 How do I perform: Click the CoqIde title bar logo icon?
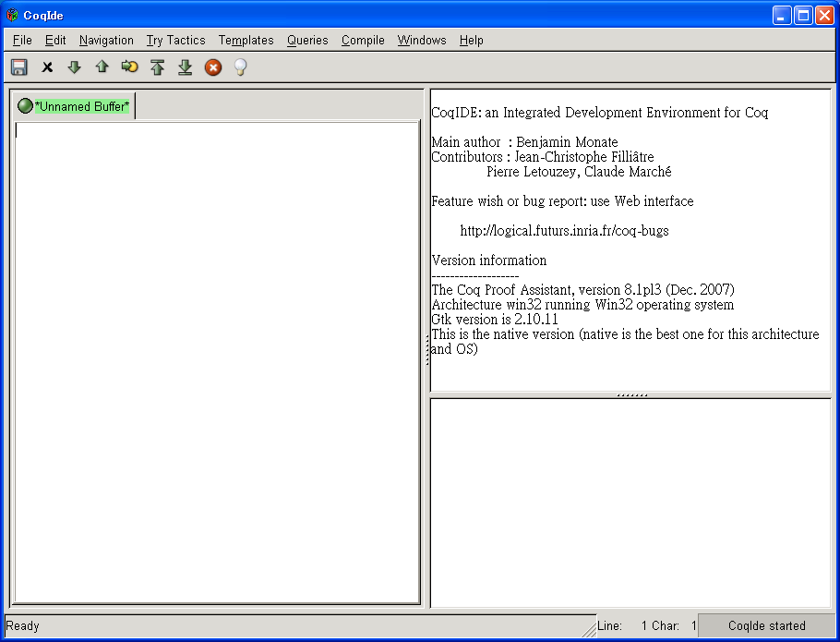point(12,15)
